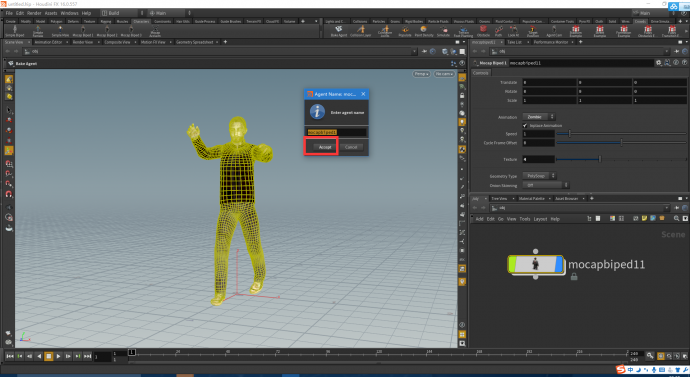
Task: Open the Animation Zombie dropdown
Action: pos(539,117)
